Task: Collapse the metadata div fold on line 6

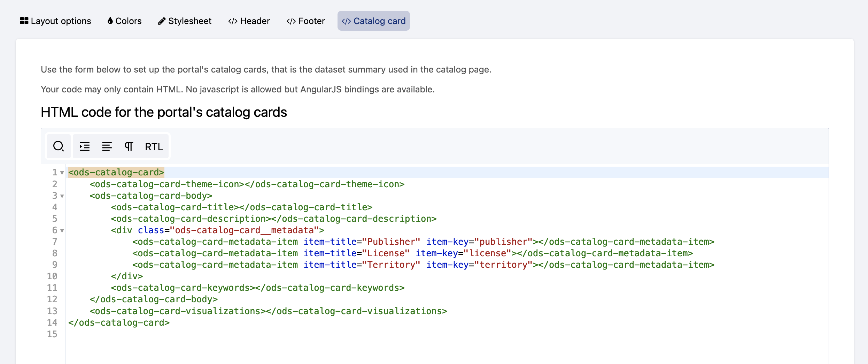Action: coord(62,231)
